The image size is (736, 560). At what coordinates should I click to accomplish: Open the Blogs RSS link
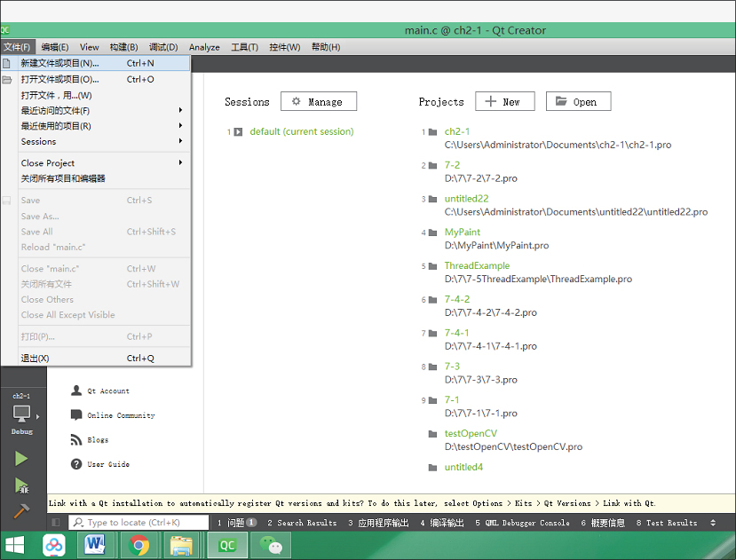point(98,440)
